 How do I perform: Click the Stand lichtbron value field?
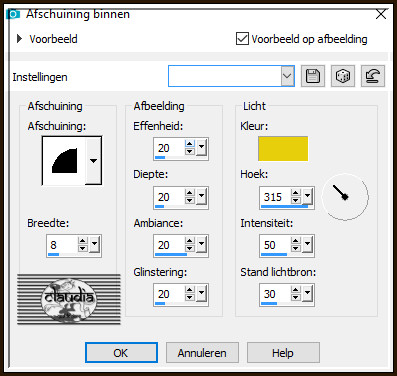[276, 295]
